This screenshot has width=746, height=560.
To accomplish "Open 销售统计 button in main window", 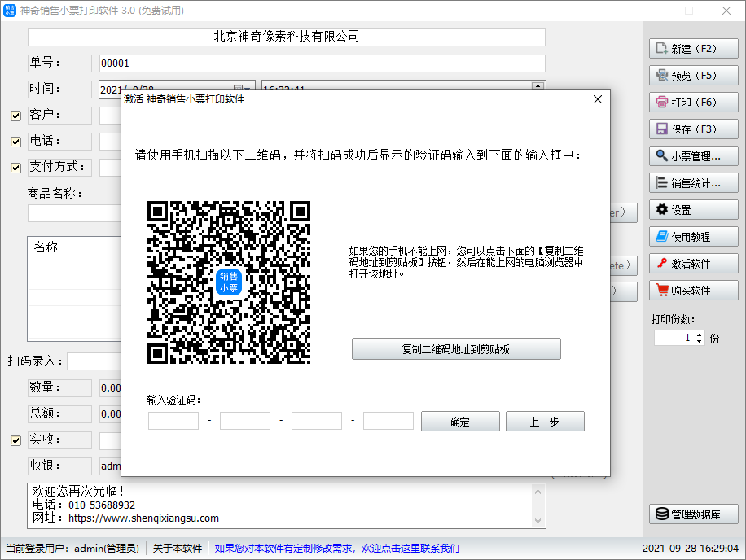I will pyautogui.click(x=694, y=182).
